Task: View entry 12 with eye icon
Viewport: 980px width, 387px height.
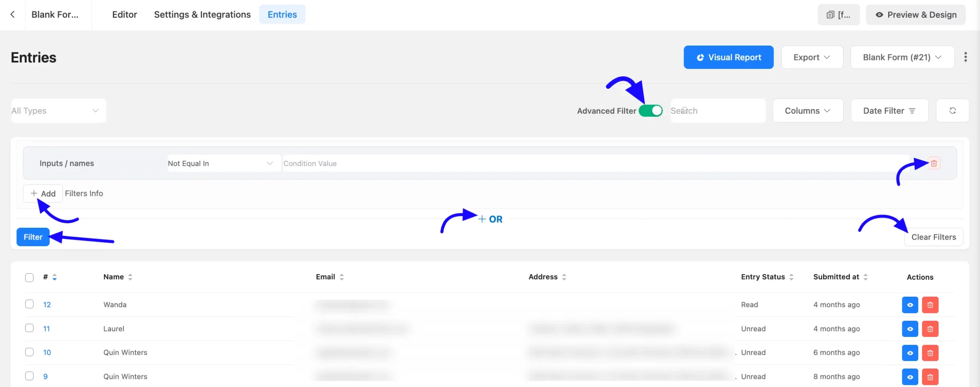Action: click(x=910, y=305)
